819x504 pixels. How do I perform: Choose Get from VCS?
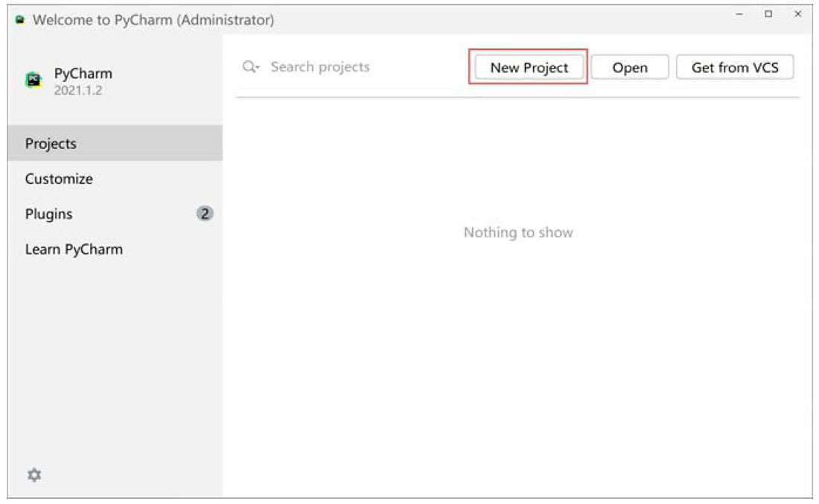point(735,68)
